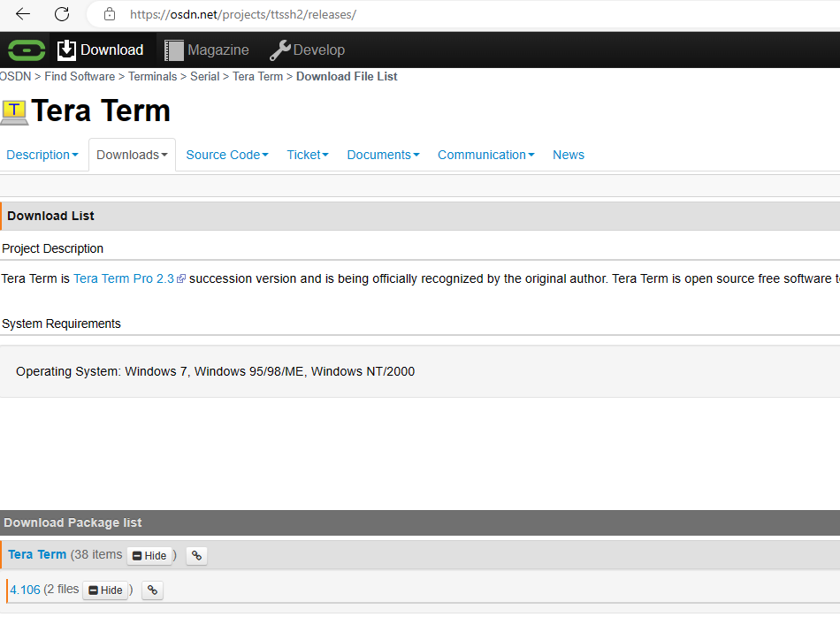Open the Magazine section

tap(207, 50)
